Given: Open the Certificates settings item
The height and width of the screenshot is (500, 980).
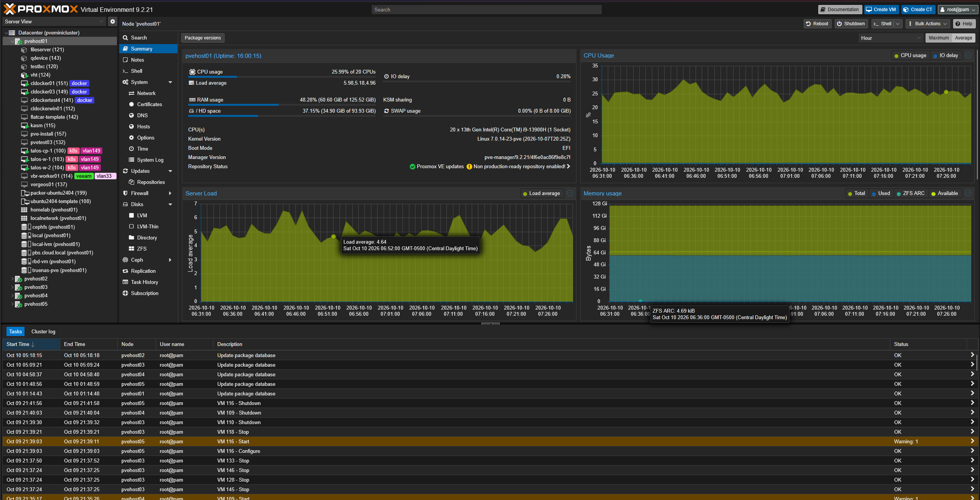Looking at the screenshot, I should [149, 104].
